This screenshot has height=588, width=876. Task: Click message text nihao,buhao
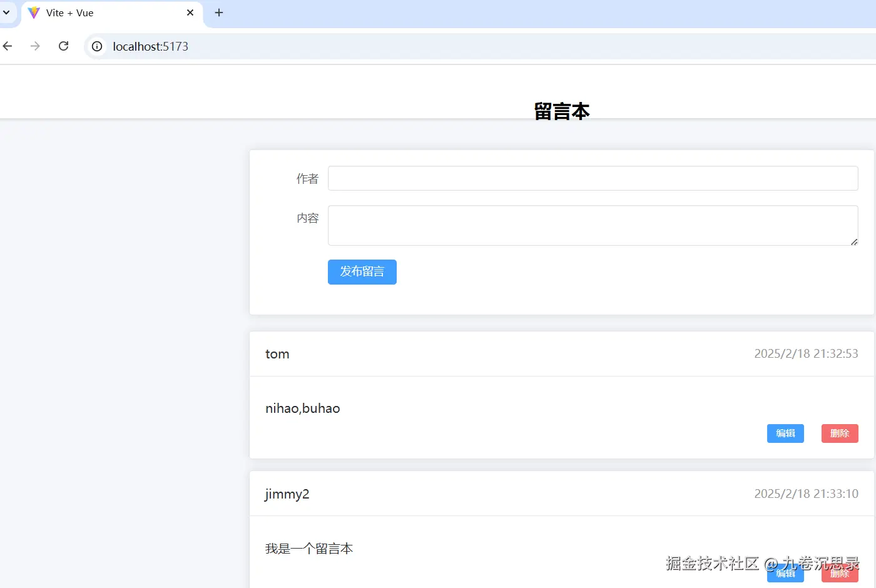[x=303, y=408]
